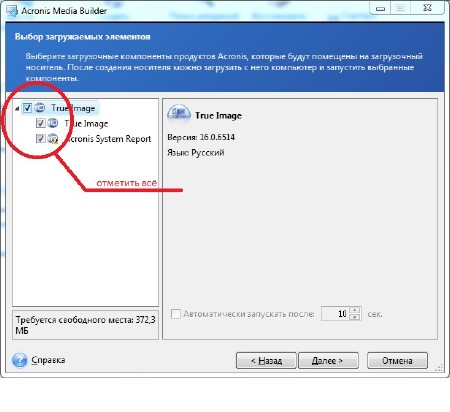Click the Acronis System Report icon
This screenshot has width=450, height=412.
[53, 138]
